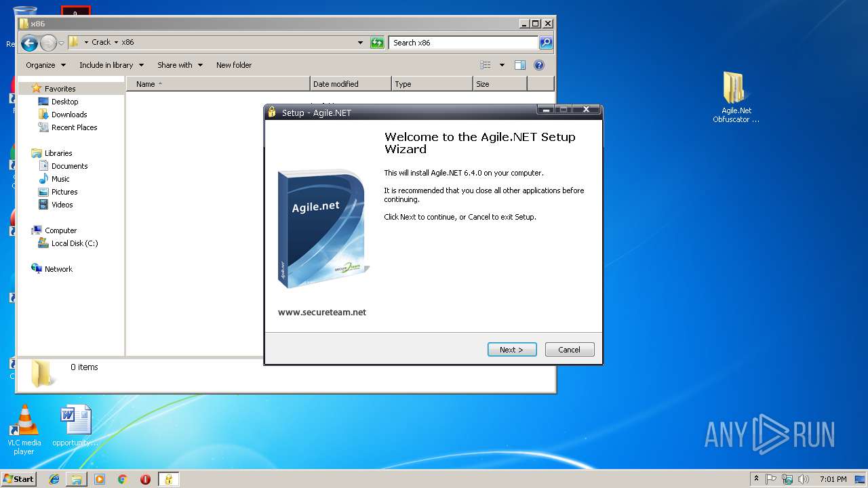The image size is (868, 488).
Task: Launch Chrome from taskbar
Action: coord(123,479)
